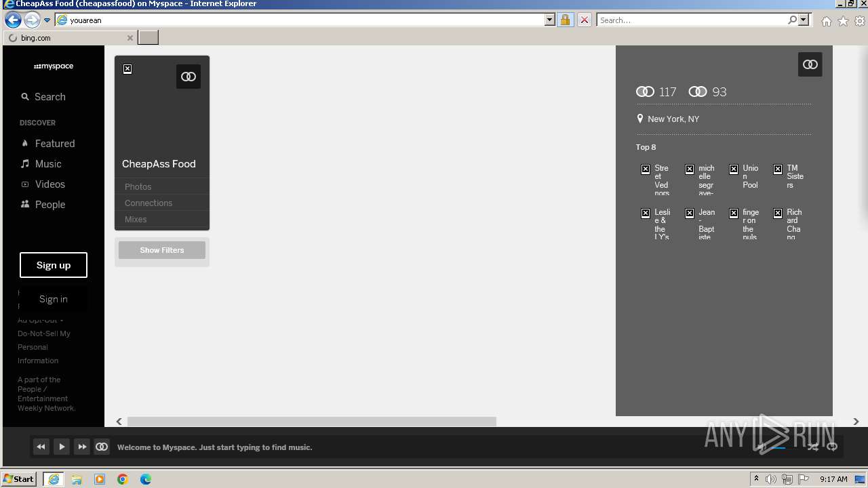Click player Previous track button

[41, 447]
